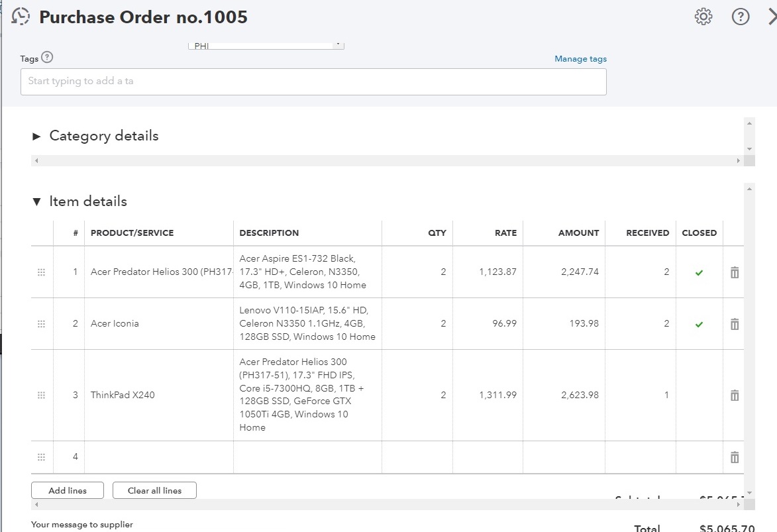Collapse the Item details section

click(x=37, y=201)
